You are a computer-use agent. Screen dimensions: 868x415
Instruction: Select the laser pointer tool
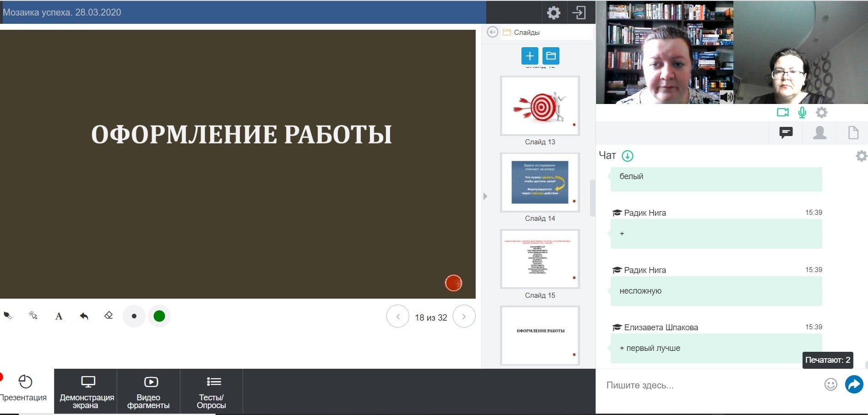coord(33,316)
